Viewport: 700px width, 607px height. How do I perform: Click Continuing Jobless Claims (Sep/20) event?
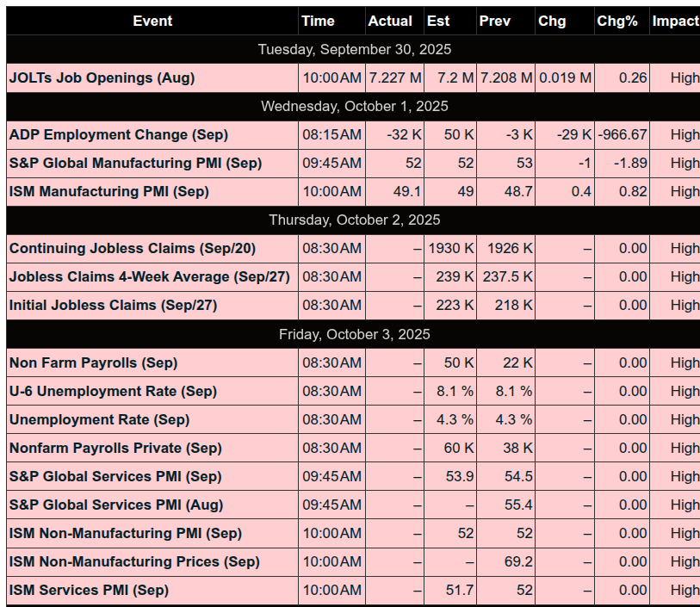click(132, 249)
